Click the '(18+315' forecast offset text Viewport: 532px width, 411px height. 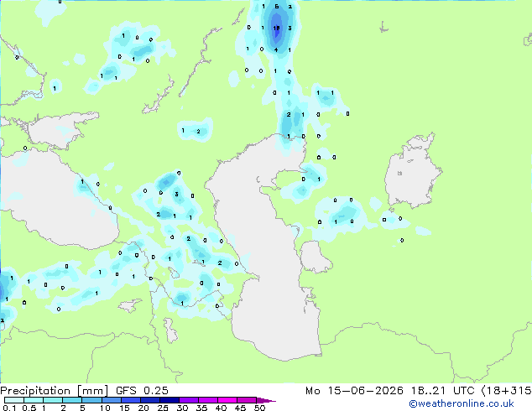(x=506, y=391)
